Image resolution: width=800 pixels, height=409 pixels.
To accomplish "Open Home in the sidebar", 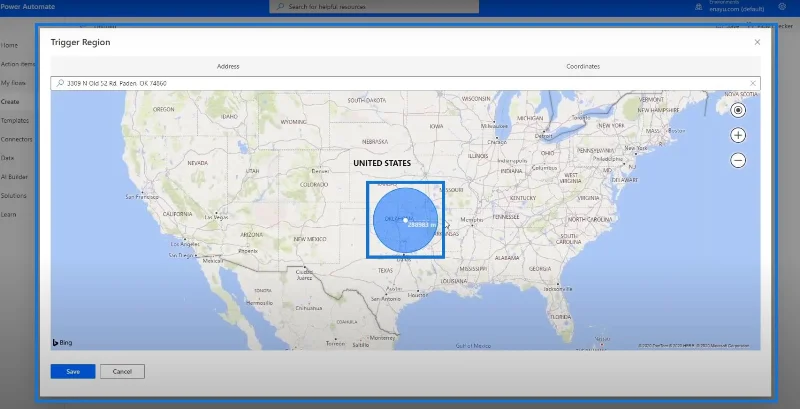I will tap(9, 45).
